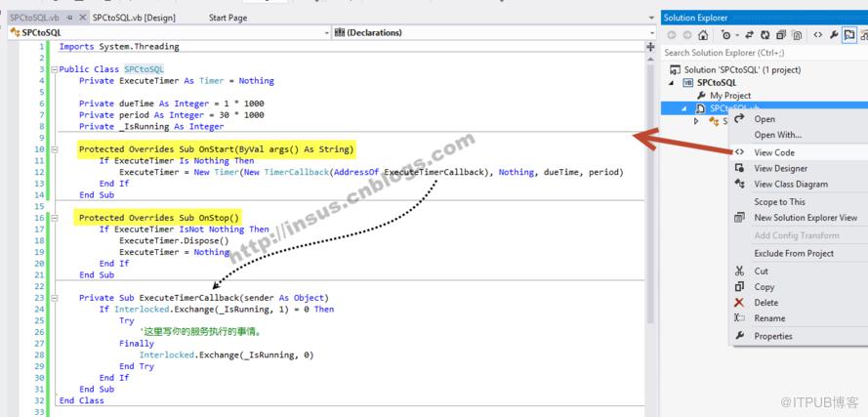The height and width of the screenshot is (417, 868).
Task: Select My Project in the tree
Action: 730,96
